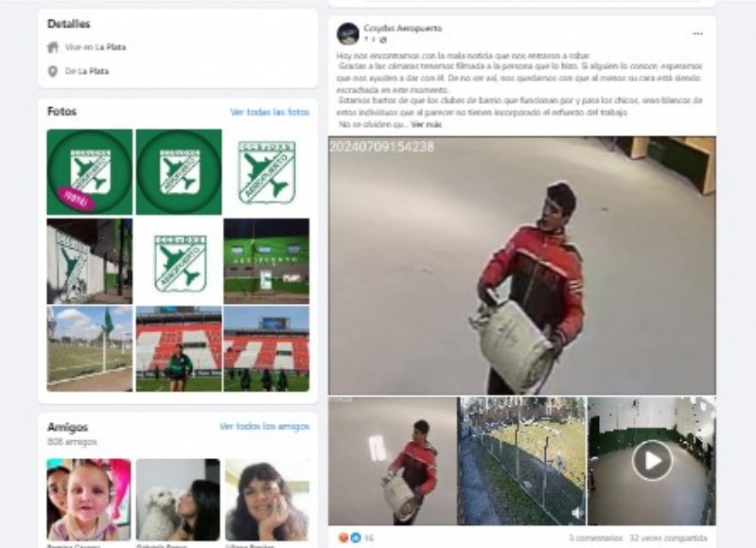
Task: Open friend photo with white dog
Action: [178, 500]
